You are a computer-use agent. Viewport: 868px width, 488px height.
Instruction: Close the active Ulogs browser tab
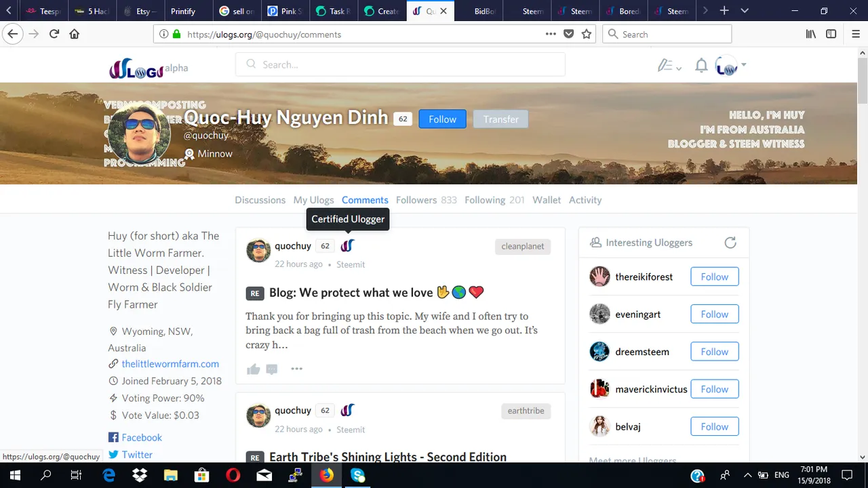point(443,12)
